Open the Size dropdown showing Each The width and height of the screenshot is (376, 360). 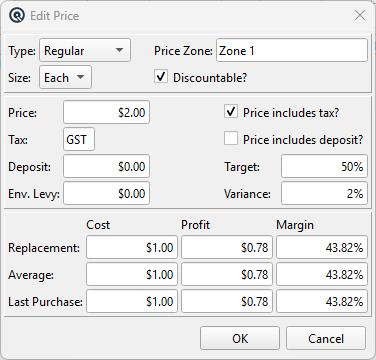click(x=65, y=77)
